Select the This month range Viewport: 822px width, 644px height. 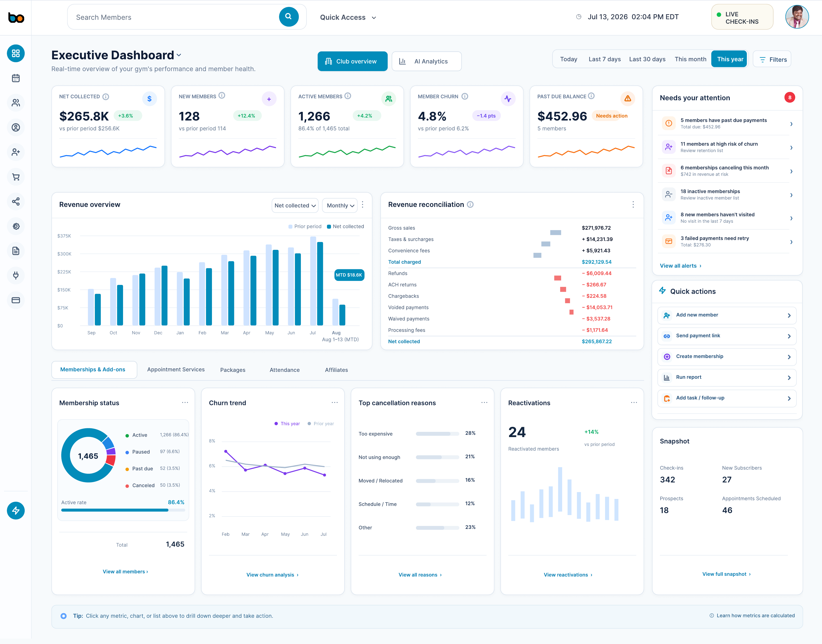coord(690,59)
